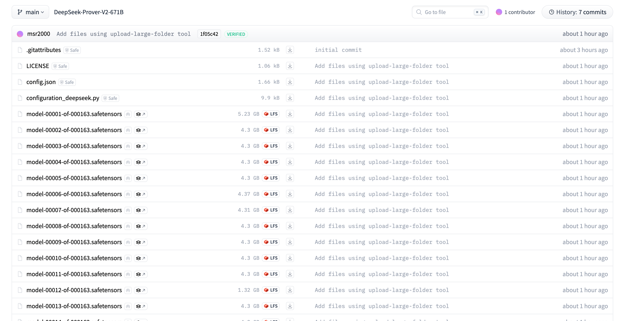View History: 7 commits
644x321 pixels.
coord(577,12)
